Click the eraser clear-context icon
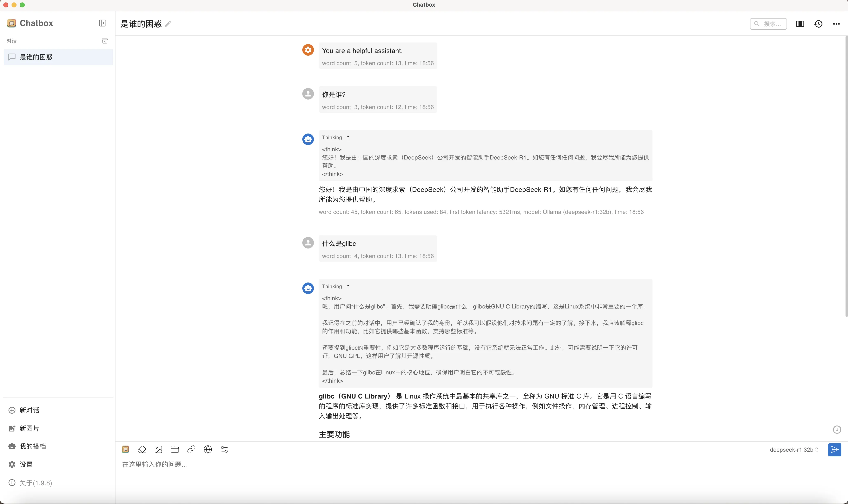This screenshot has height=504, width=848. [x=142, y=450]
